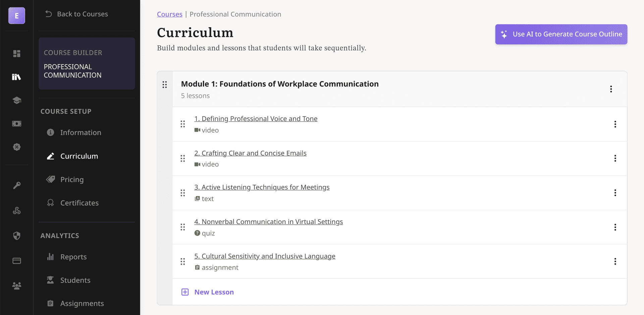Open lesson Active Listening Techniques for Meetings
This screenshot has height=315, width=644.
coord(262,187)
